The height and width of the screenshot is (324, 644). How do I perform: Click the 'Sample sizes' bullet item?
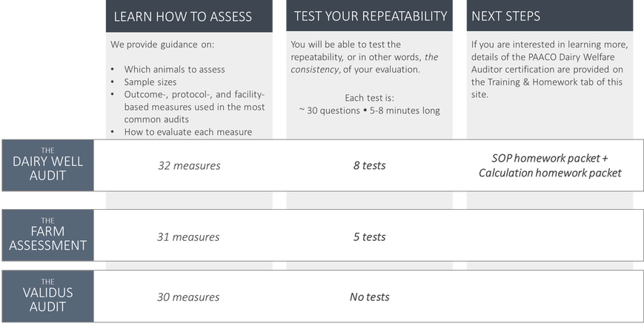point(150,82)
